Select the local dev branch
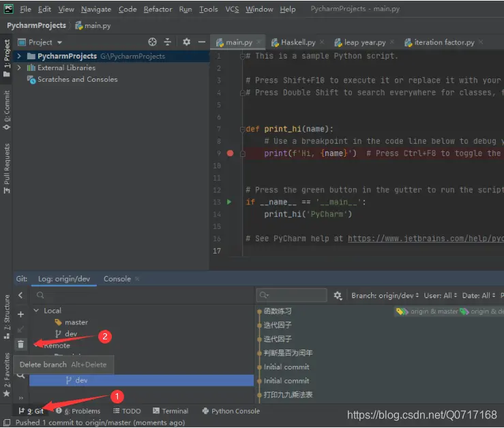This screenshot has width=504, height=428. (x=71, y=334)
